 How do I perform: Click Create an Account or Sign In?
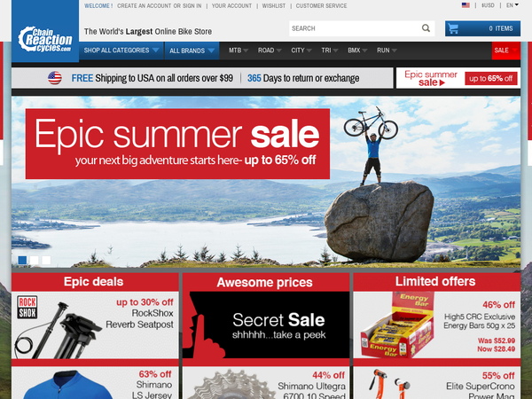point(159,6)
